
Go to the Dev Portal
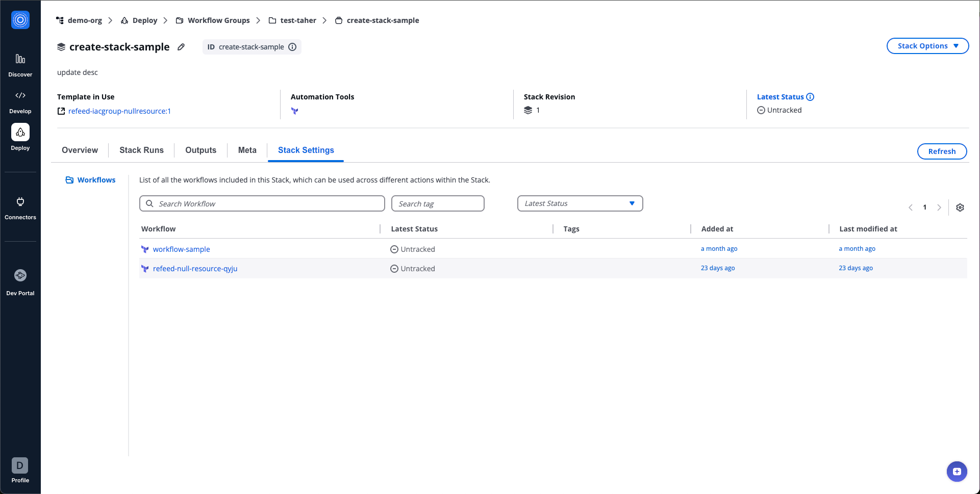[20, 280]
